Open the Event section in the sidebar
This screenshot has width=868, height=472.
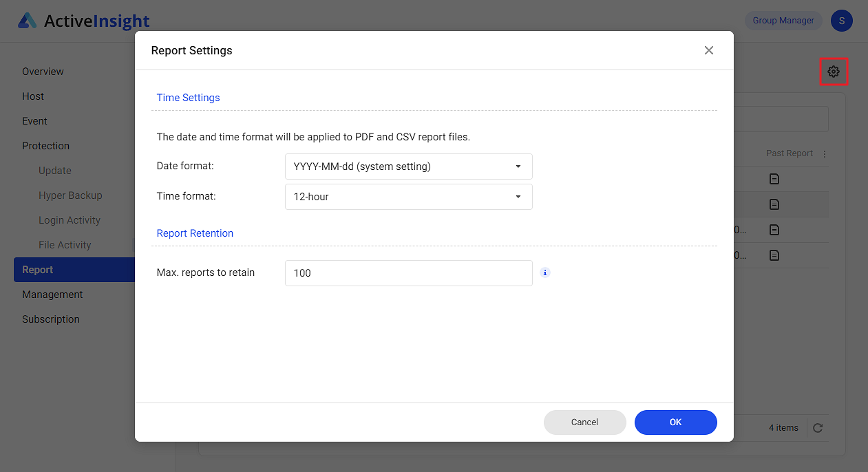[34, 120]
